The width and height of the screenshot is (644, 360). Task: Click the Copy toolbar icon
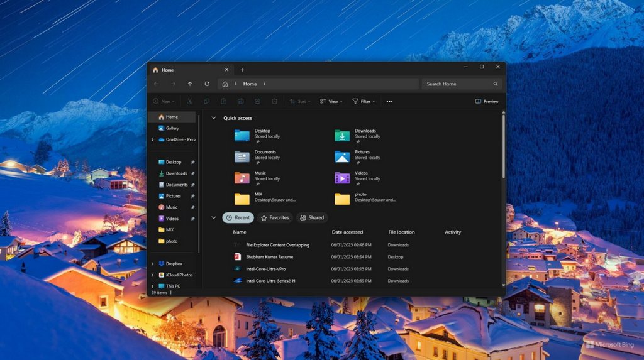point(206,101)
